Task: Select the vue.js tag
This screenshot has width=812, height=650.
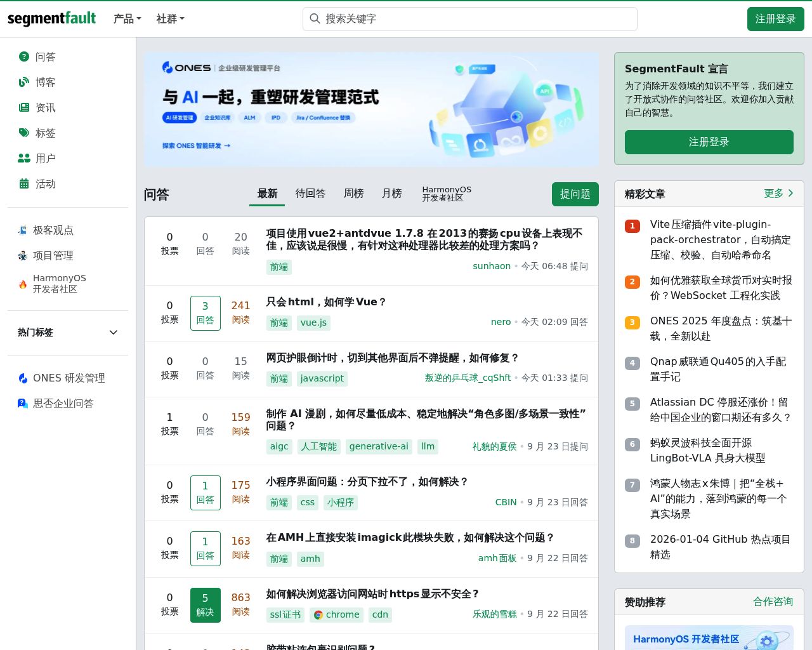Action: [x=313, y=322]
